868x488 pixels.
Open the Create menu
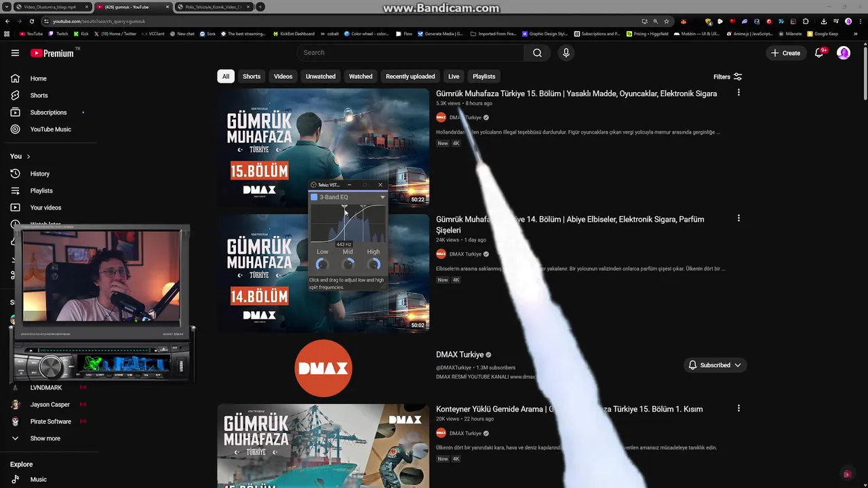pos(785,53)
